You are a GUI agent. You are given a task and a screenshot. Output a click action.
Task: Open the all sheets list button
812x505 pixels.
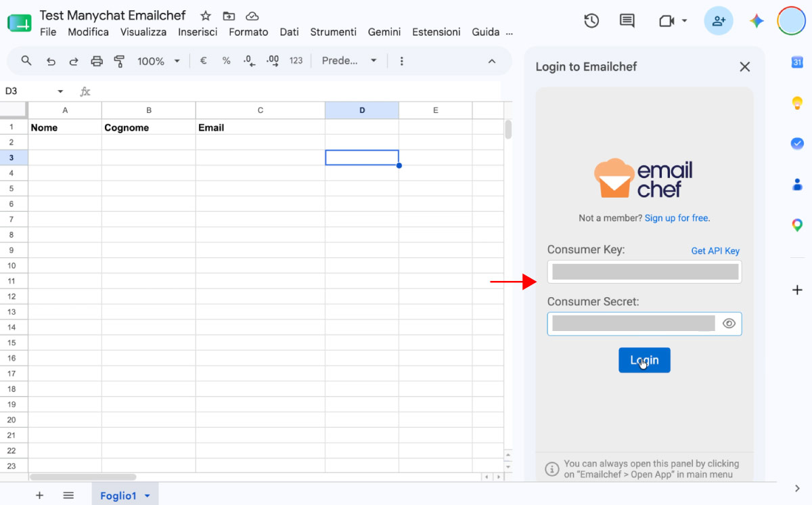click(x=68, y=496)
